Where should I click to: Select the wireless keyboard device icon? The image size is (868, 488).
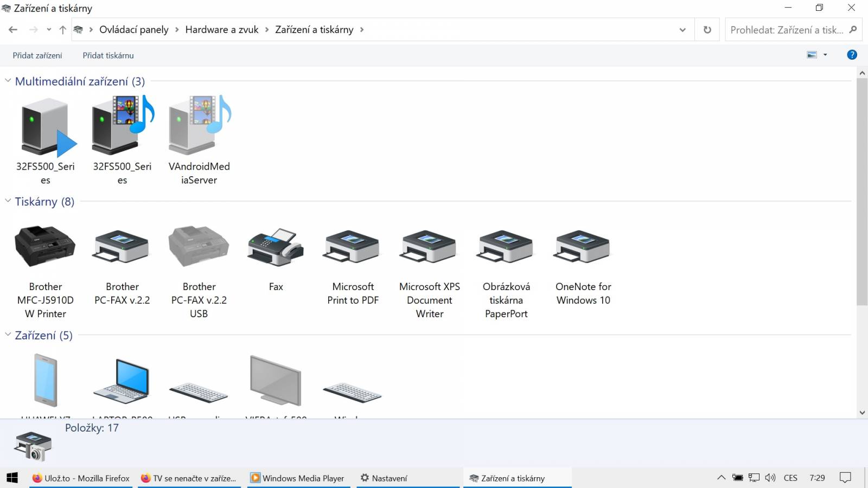(x=353, y=391)
